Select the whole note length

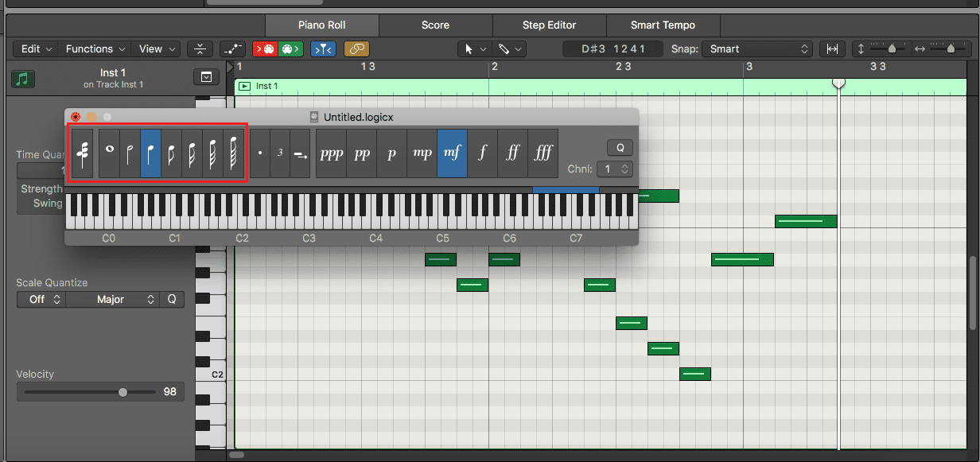coord(109,153)
